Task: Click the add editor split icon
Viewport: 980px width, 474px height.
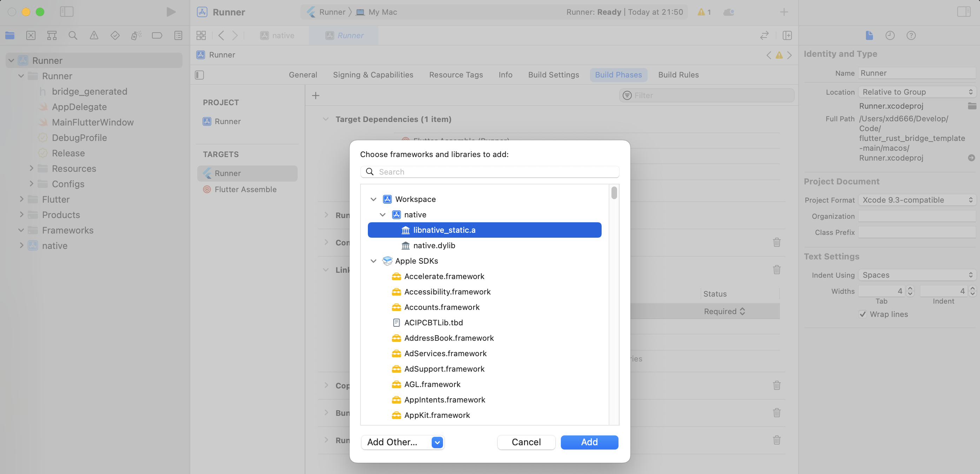Action: (787, 35)
